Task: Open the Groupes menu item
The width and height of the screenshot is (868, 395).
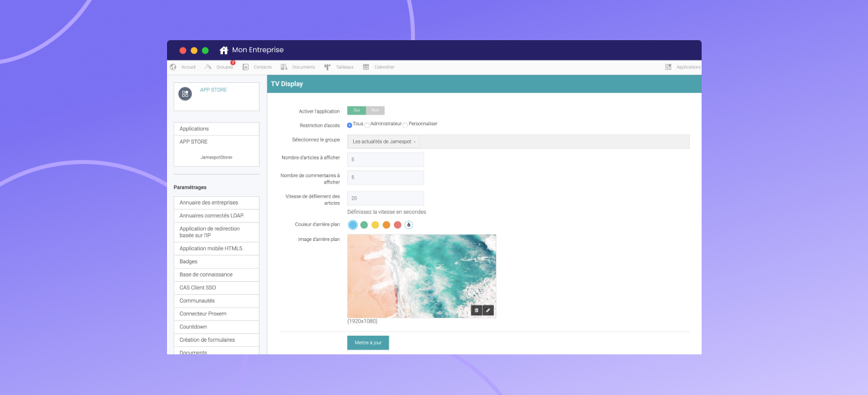Action: 224,67
